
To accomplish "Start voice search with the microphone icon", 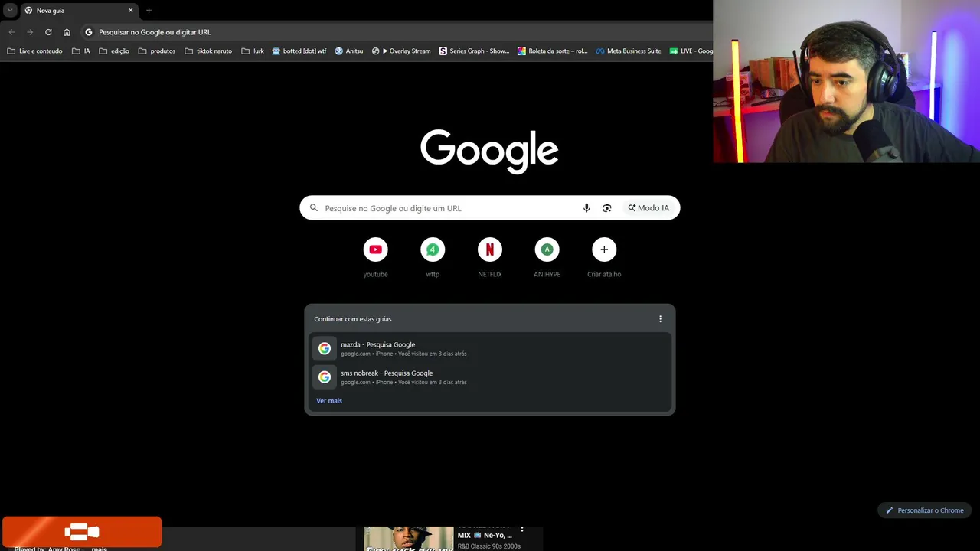I will click(586, 208).
